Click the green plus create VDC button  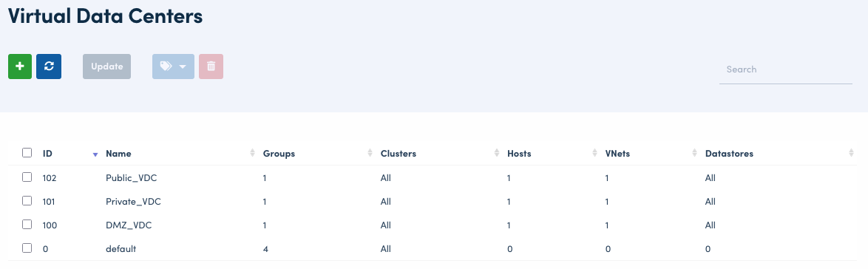point(20,67)
